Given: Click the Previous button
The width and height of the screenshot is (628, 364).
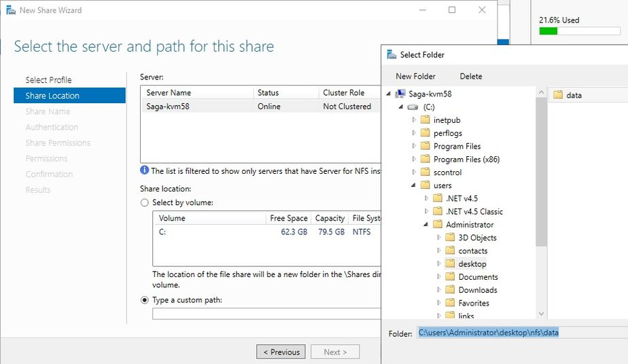Looking at the screenshot, I should pos(281,352).
